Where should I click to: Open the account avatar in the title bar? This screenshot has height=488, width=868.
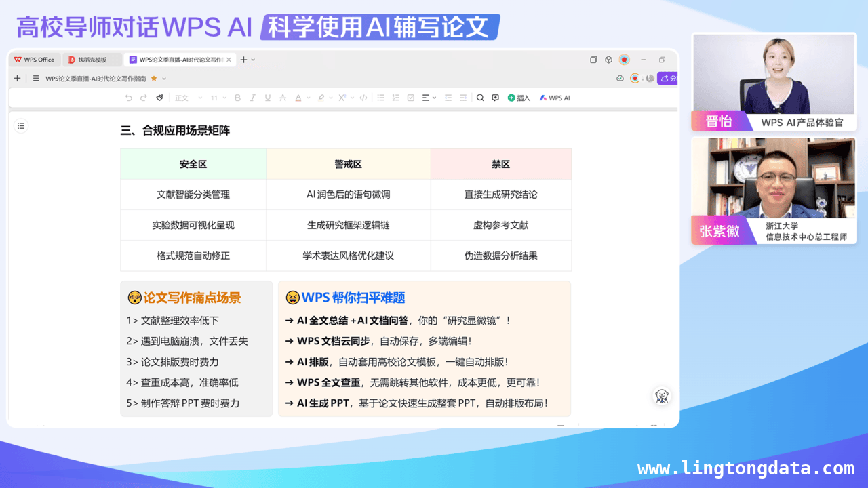tap(624, 60)
